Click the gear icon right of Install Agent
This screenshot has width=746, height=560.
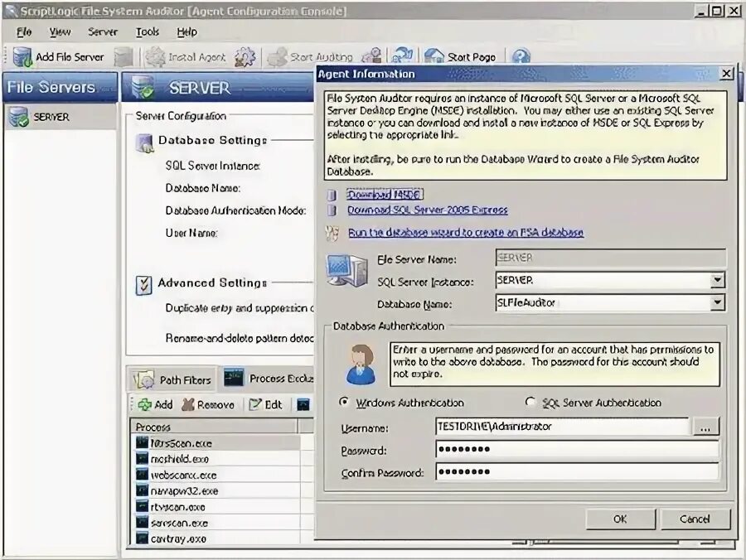click(245, 57)
